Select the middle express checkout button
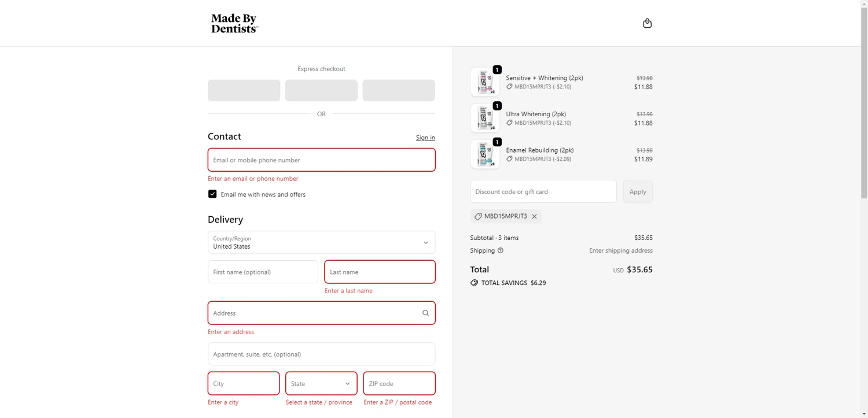The width and height of the screenshot is (868, 418). (321, 90)
